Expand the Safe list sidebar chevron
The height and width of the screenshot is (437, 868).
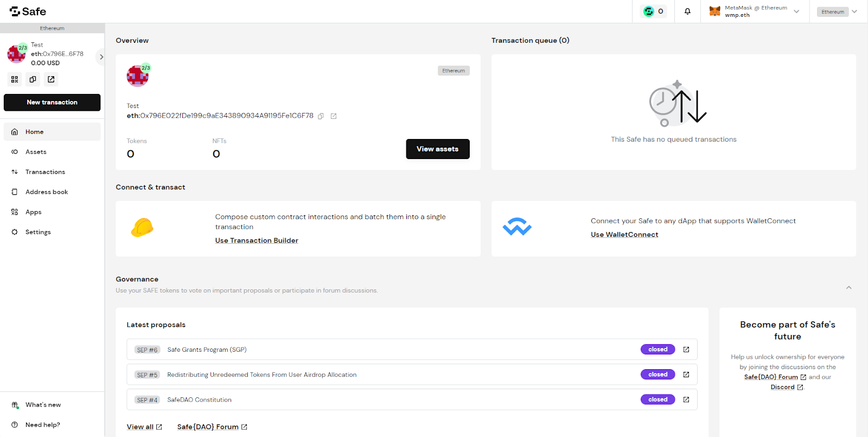point(101,57)
